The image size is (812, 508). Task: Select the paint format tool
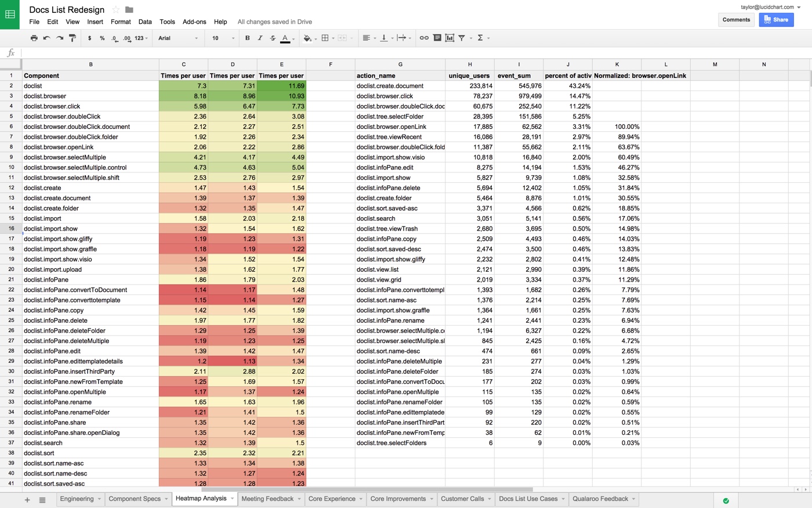tap(71, 38)
